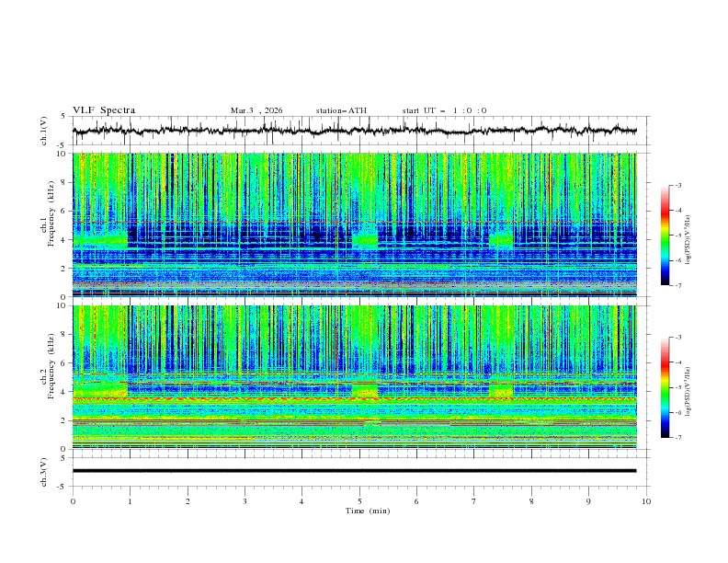Click time axis tick label "5"

[x=359, y=501]
